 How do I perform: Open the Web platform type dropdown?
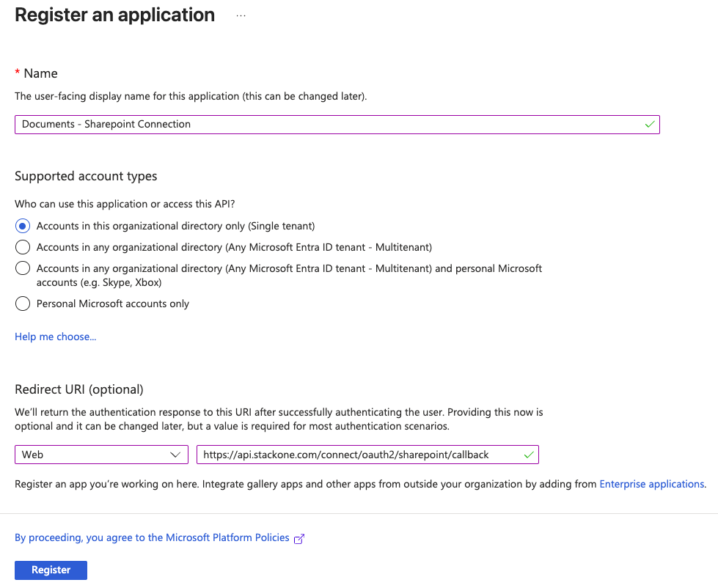(x=101, y=455)
